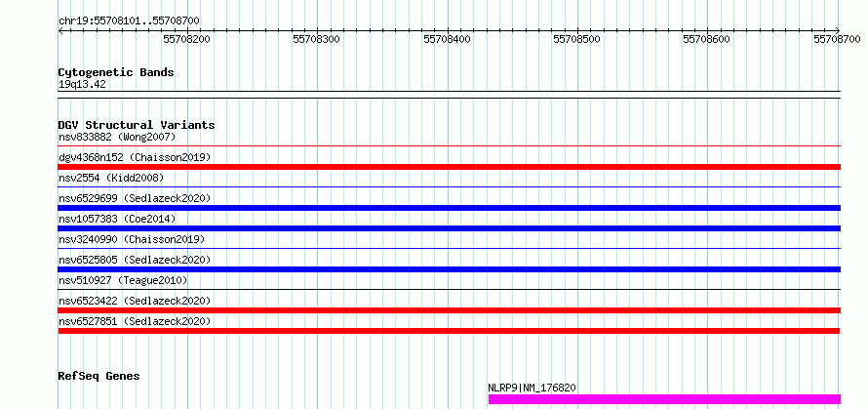
Task: Click ruler position label 55708700
Action: click(x=837, y=39)
